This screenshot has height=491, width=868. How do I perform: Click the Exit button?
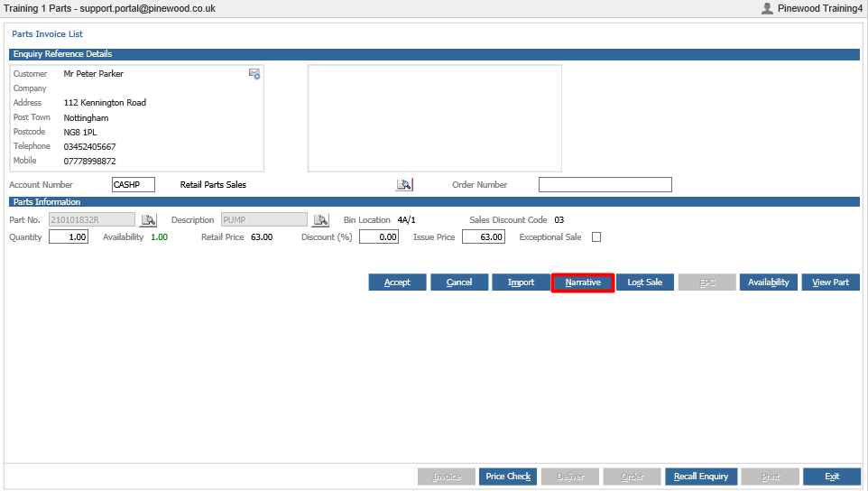pos(832,477)
